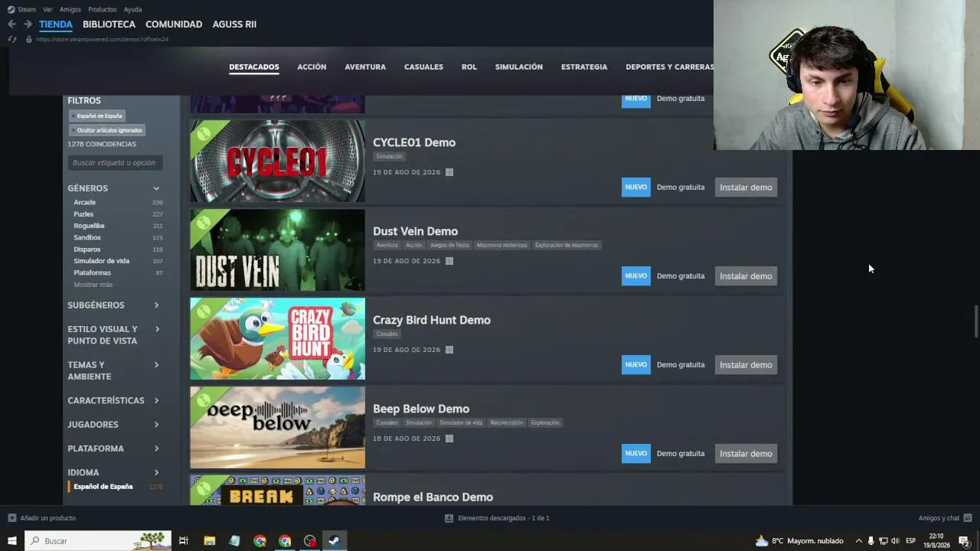Click the Recolectación tag on Beep Below
The image size is (980, 551).
tap(507, 422)
